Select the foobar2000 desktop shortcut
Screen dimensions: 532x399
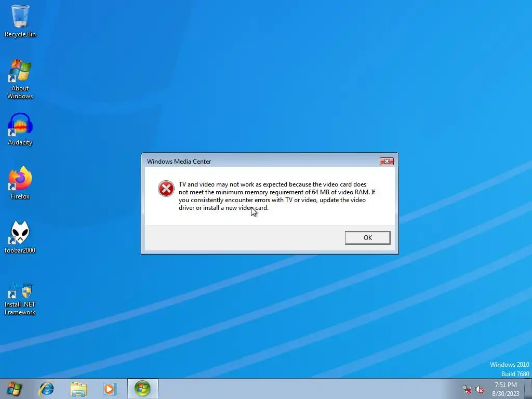(20, 237)
